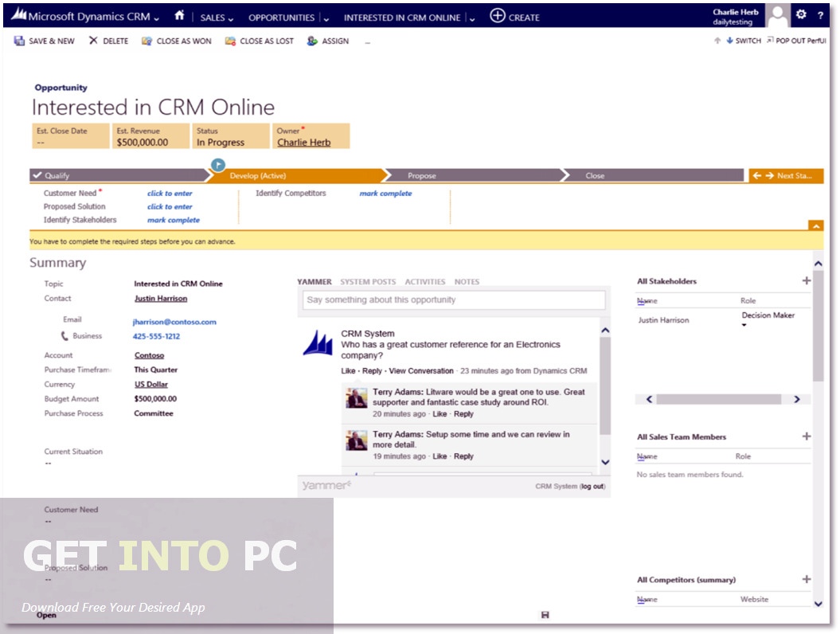Switch to the Notes tab
The image size is (840, 634).
coord(467,282)
